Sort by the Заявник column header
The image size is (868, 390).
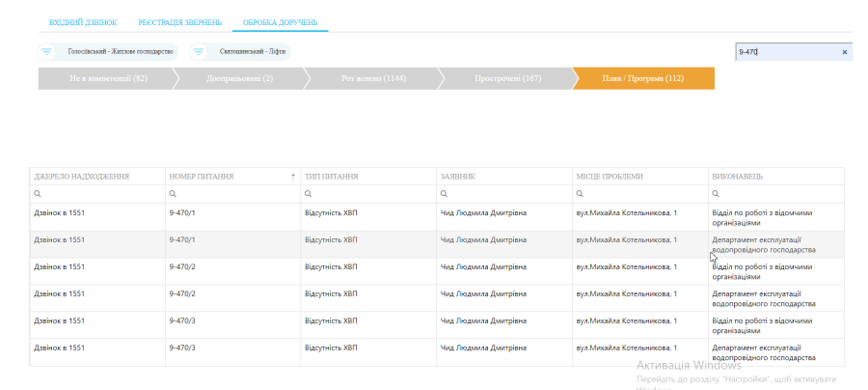click(458, 177)
